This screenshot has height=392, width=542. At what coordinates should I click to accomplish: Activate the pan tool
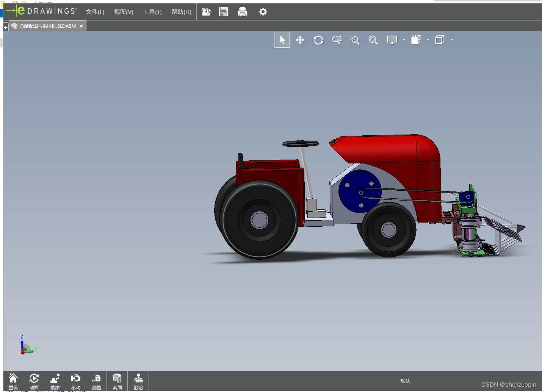click(x=300, y=40)
